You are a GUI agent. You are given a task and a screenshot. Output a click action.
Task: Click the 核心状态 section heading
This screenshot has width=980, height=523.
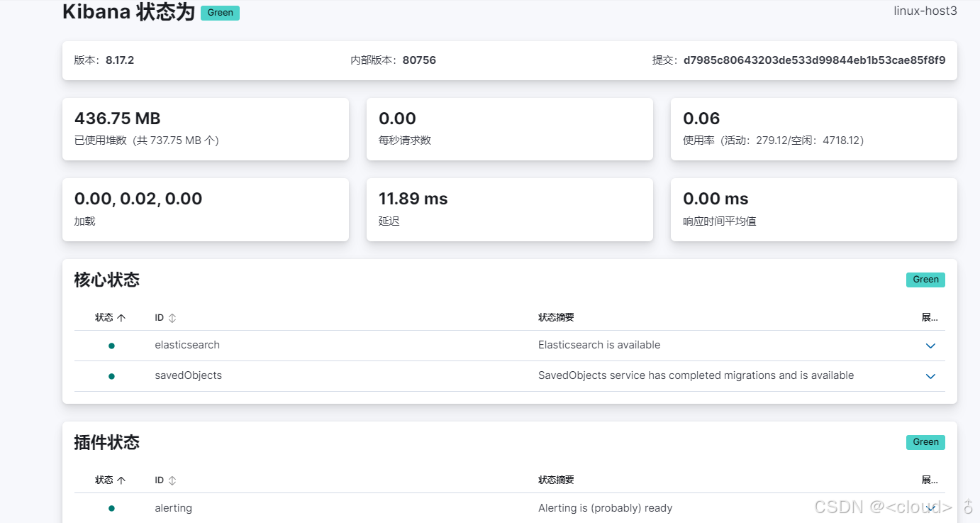pyautogui.click(x=107, y=280)
